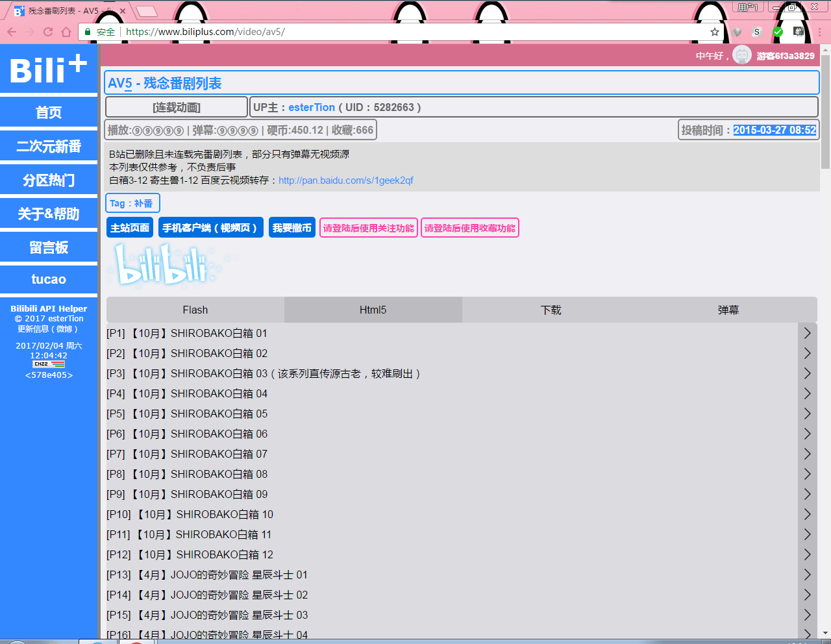The image size is (831, 644).
Task: Expand the JOJO 星辰斗士 01 row chevron
Action: tap(807, 575)
